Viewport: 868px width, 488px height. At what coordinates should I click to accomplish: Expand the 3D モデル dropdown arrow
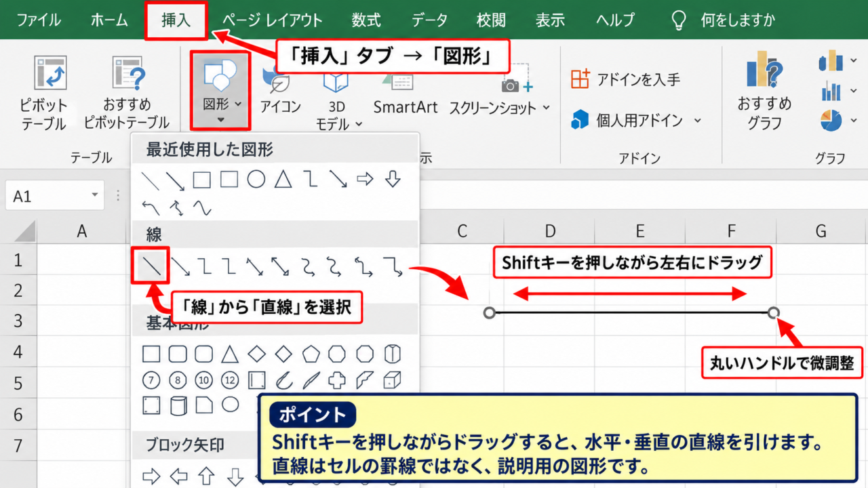tap(359, 125)
